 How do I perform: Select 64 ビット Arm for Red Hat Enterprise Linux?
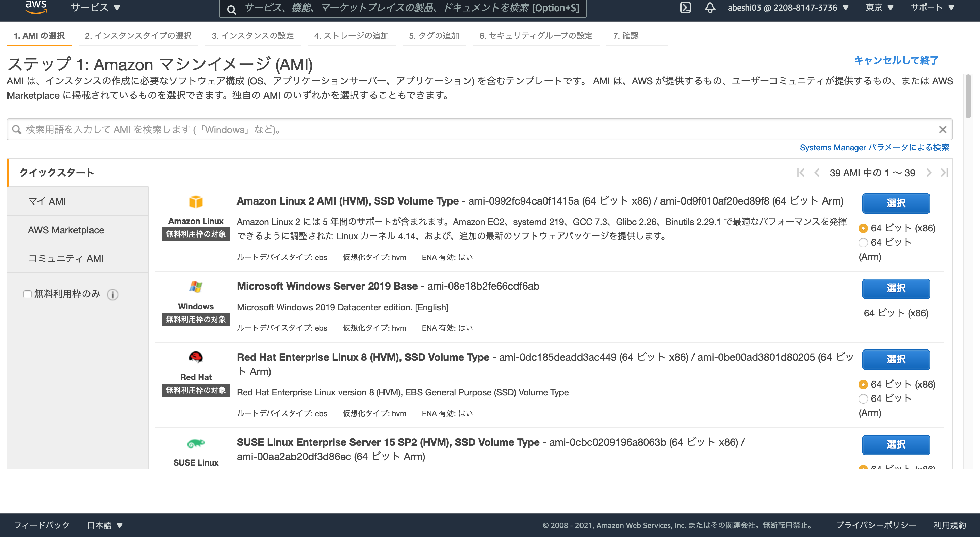click(x=863, y=399)
